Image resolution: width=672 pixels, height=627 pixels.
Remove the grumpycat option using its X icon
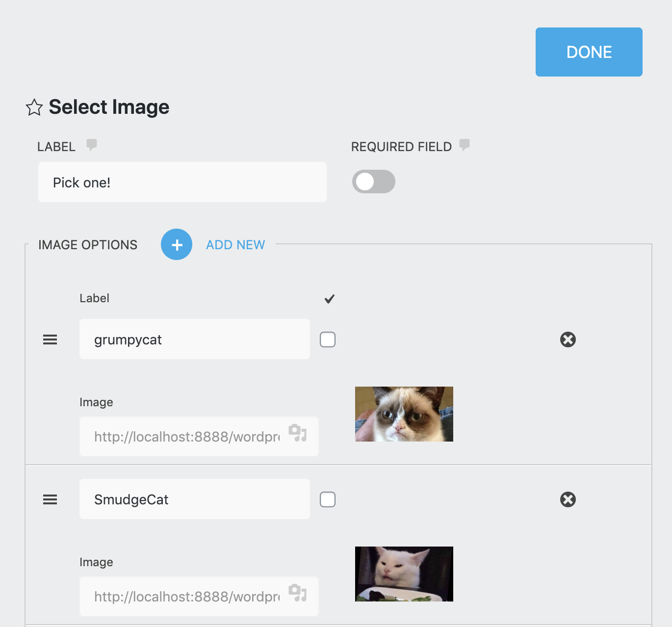pyautogui.click(x=568, y=339)
